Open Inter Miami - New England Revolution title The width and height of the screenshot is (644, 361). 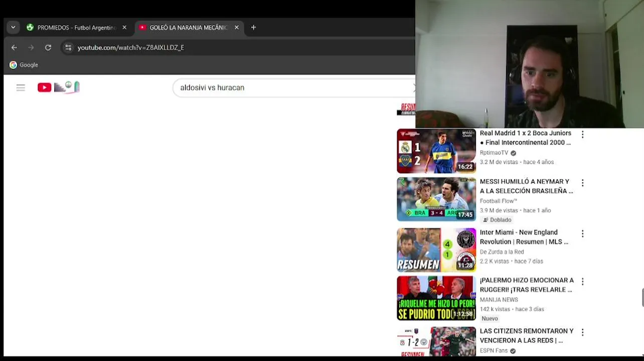coord(524,237)
